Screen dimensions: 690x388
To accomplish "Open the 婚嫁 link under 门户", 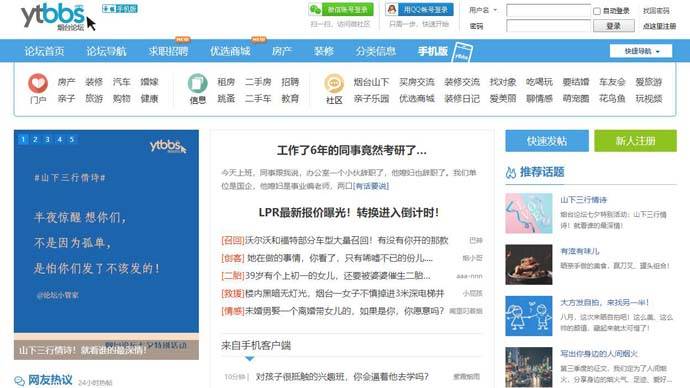I will tap(149, 82).
